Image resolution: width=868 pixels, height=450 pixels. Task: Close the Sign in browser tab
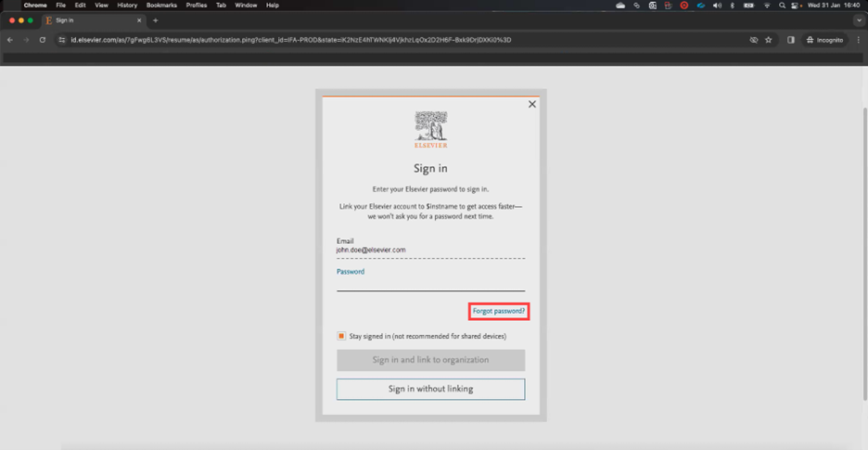point(139,20)
